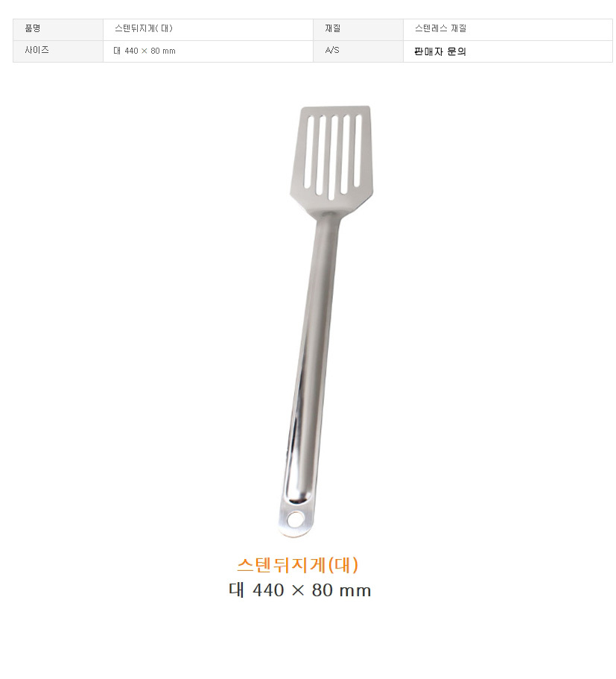This screenshot has width=616, height=679.
Task: Click the A/S header cell
Action: [358, 51]
